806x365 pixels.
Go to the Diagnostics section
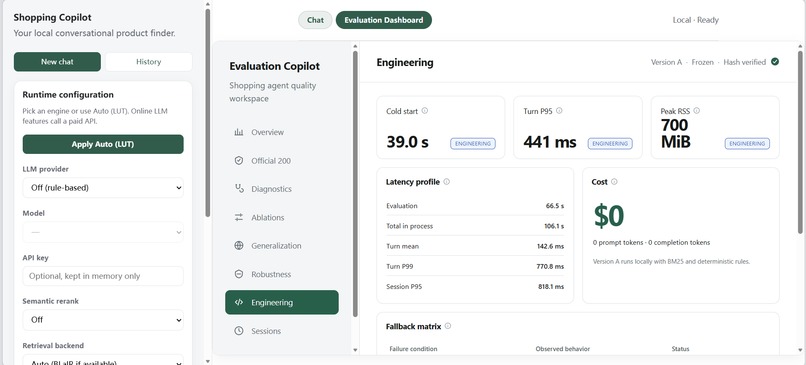[x=282, y=189]
